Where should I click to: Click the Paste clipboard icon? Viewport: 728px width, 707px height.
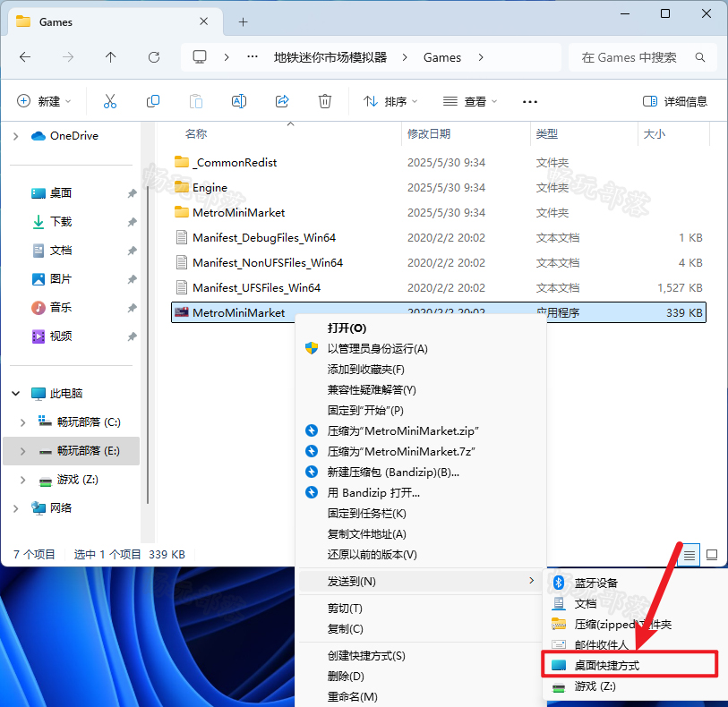pyautogui.click(x=196, y=101)
